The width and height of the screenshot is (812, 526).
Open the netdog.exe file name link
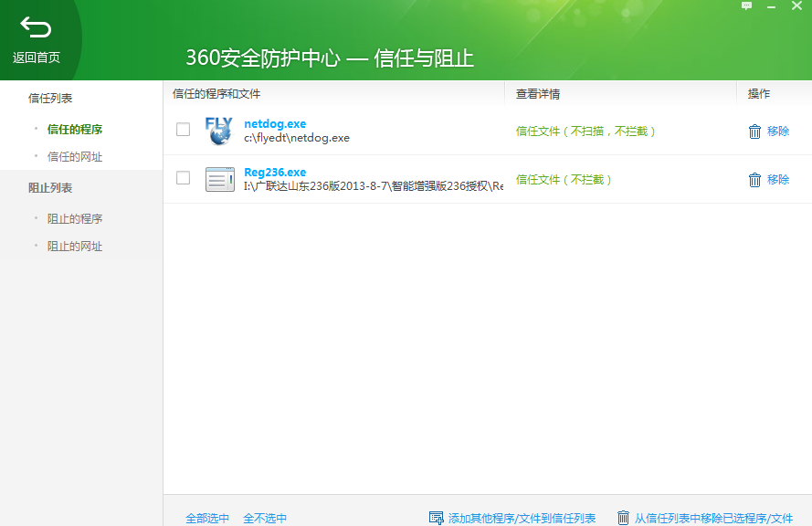275,123
